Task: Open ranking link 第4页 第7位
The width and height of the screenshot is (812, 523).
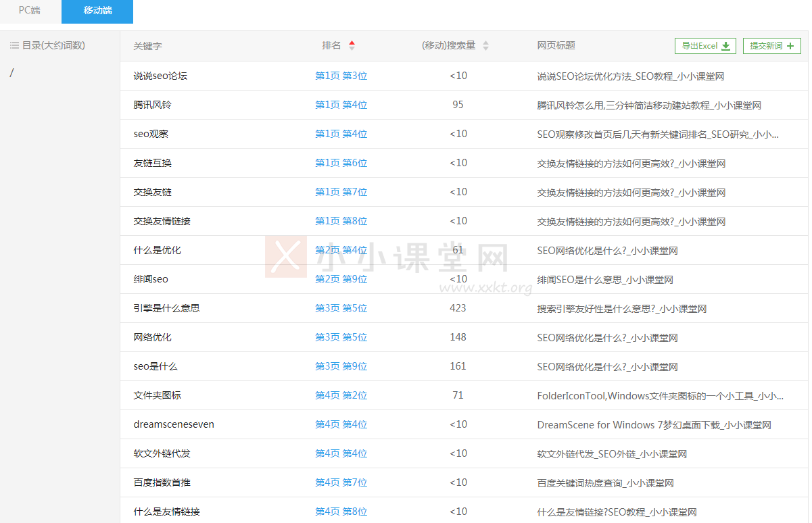Action: click(341, 483)
